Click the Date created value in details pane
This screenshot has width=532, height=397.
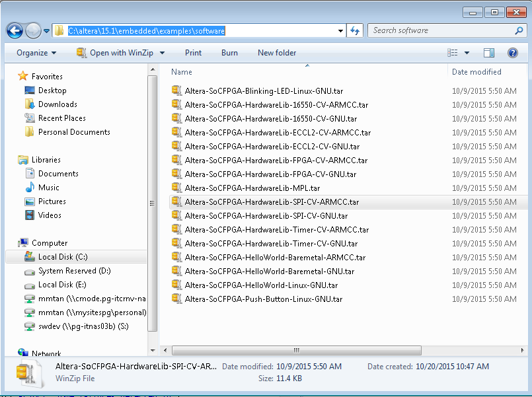(452, 367)
